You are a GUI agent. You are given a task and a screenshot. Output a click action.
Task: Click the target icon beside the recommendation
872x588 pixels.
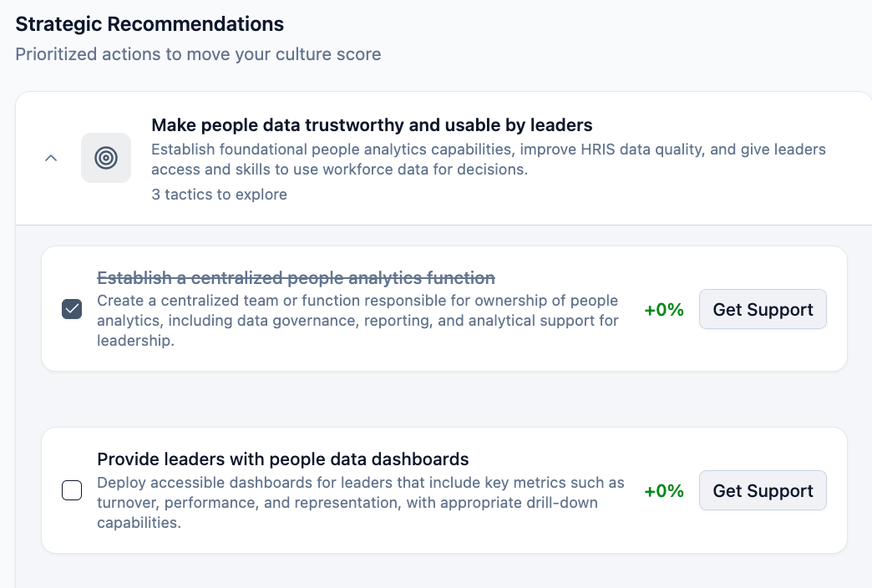click(x=106, y=158)
